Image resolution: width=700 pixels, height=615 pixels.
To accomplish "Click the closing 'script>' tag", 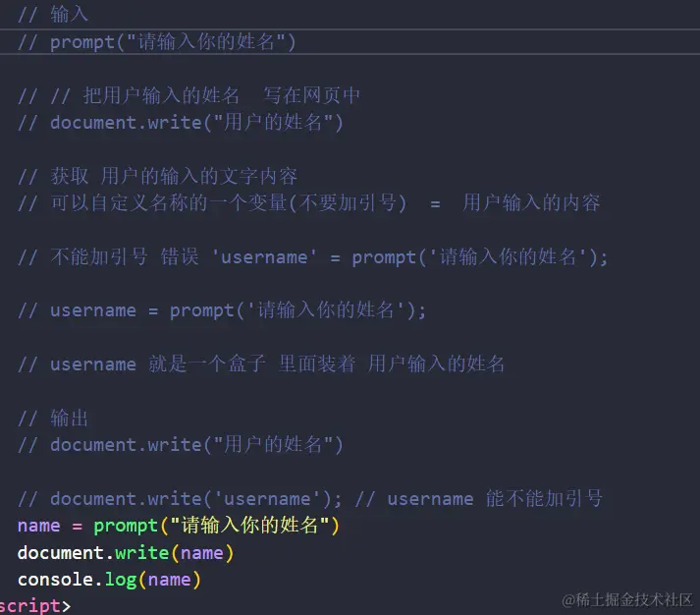I will (35, 605).
